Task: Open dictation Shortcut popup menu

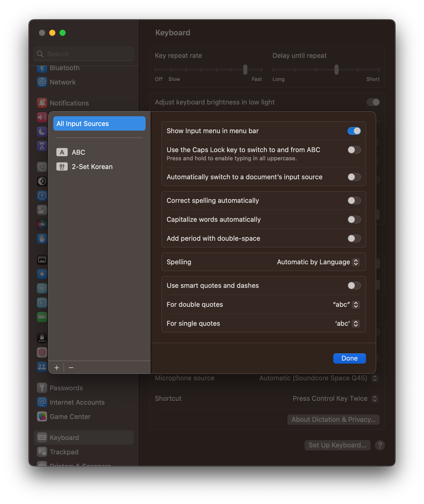Action: point(336,398)
